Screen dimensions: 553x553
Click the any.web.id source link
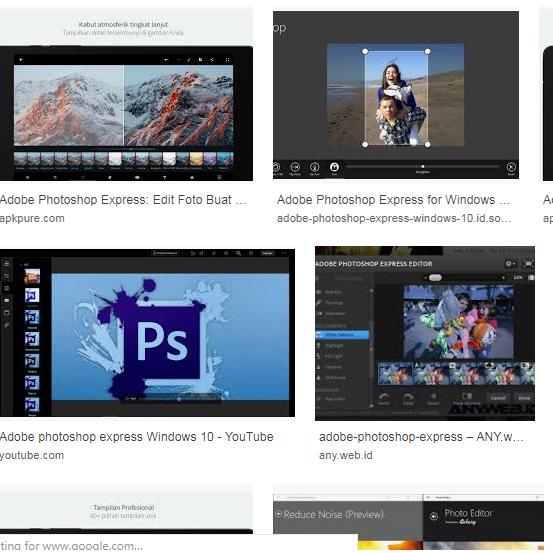click(346, 455)
